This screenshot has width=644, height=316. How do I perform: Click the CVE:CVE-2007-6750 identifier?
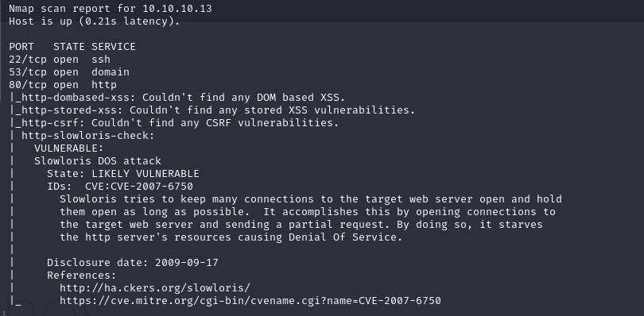coord(139,187)
